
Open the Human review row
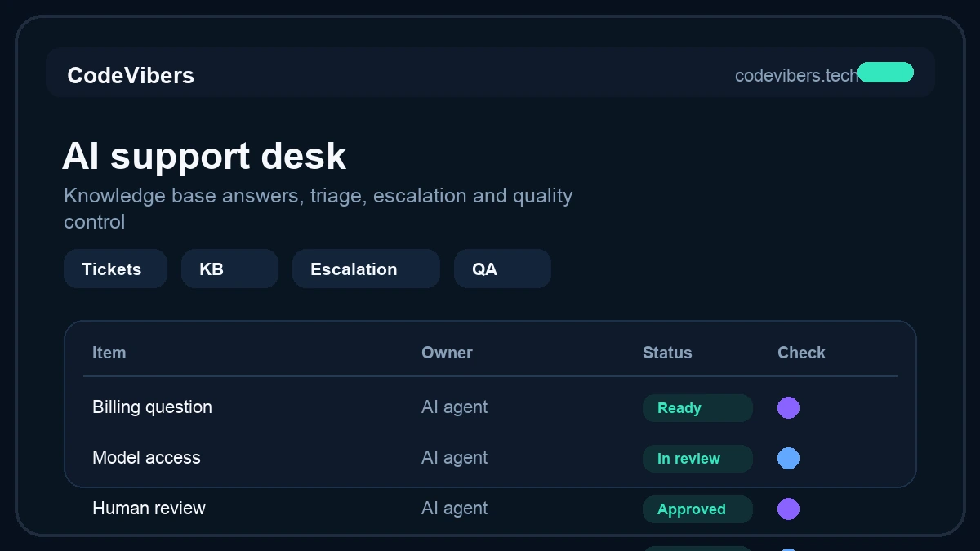[x=490, y=509]
